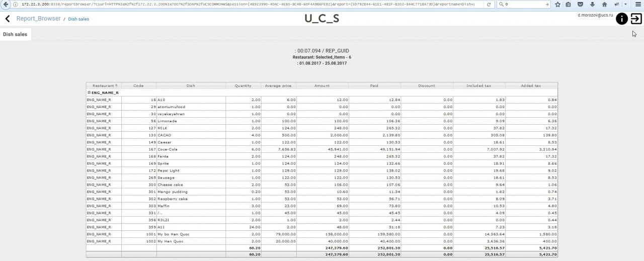Open site information icon in address bar

(x=17, y=4)
